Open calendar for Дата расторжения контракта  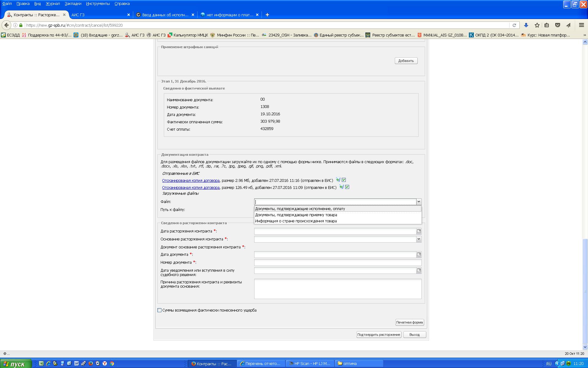click(419, 231)
